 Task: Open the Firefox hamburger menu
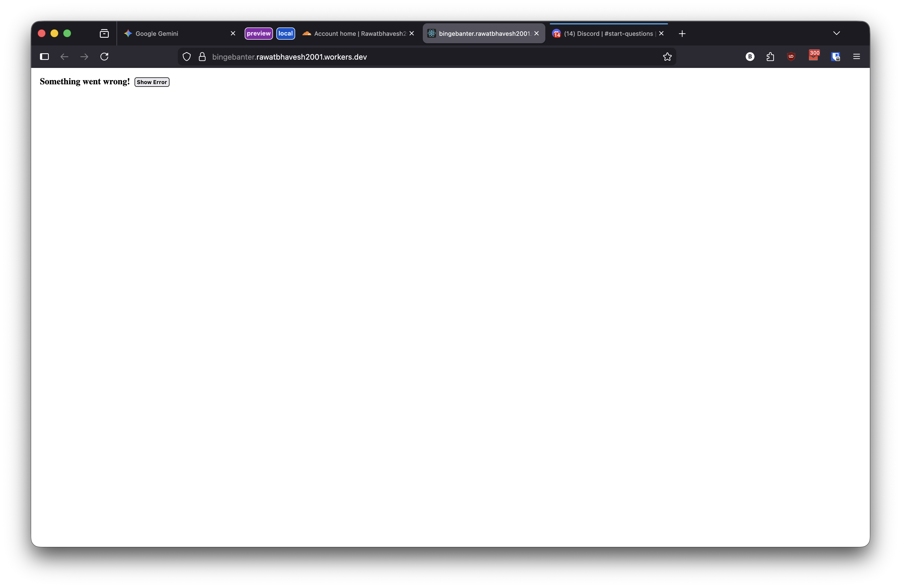click(x=856, y=57)
